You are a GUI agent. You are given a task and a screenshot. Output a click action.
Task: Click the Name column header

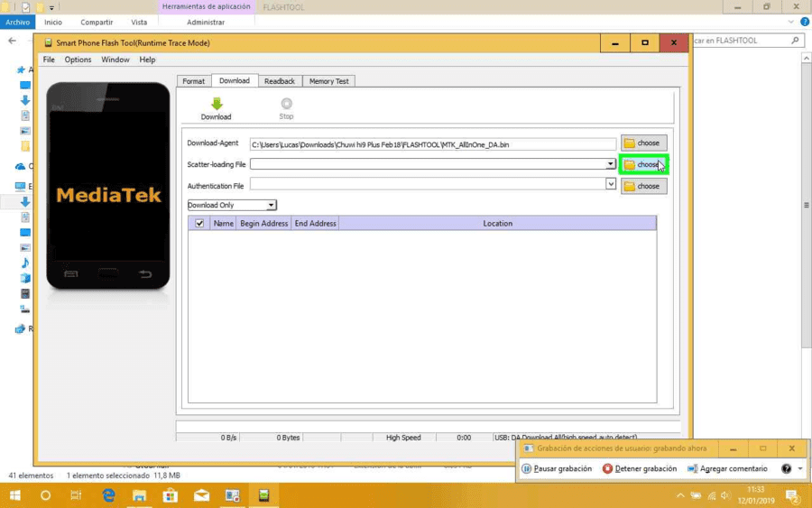pos(223,223)
